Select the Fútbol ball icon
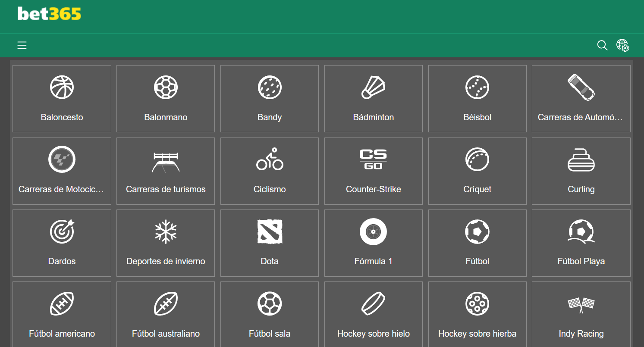 click(x=478, y=231)
